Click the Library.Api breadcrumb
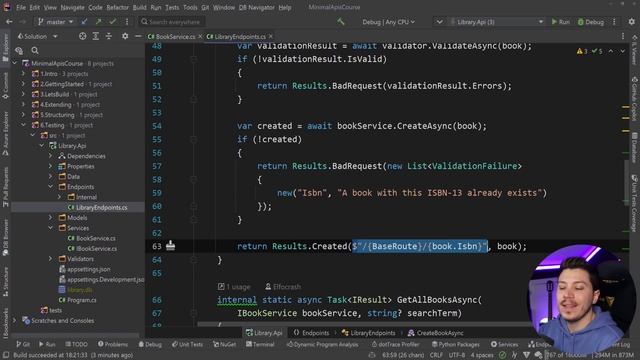 click(x=264, y=333)
